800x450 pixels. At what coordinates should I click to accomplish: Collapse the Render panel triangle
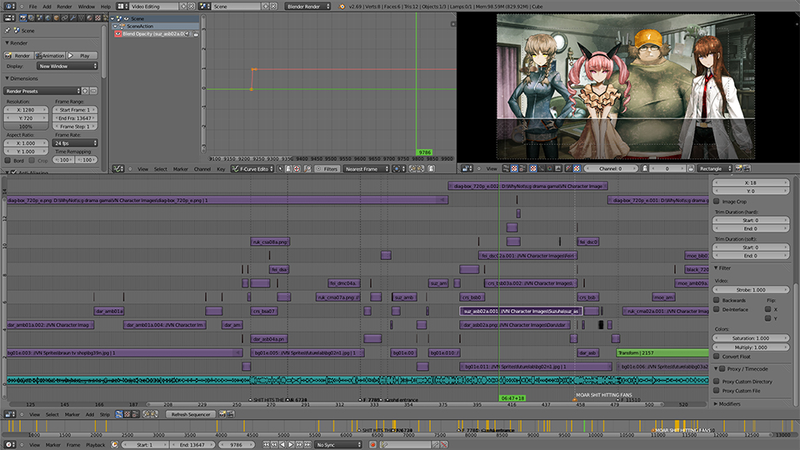7,43
